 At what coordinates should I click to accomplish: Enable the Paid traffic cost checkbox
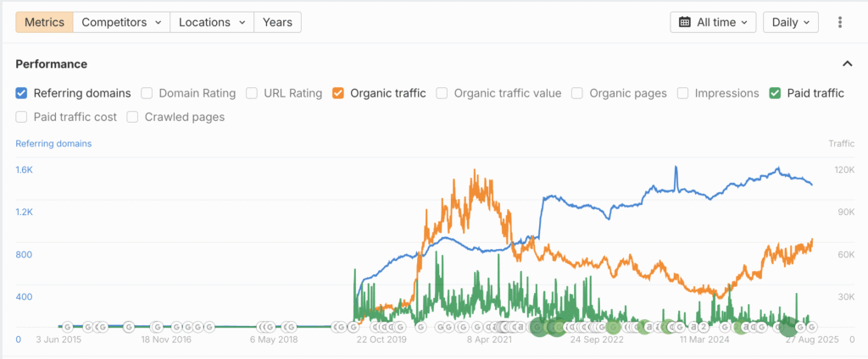pyautogui.click(x=22, y=117)
